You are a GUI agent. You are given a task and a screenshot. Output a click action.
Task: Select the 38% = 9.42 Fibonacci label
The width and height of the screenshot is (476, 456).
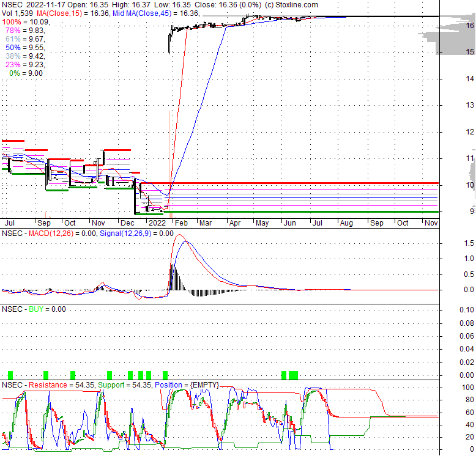pos(24,56)
